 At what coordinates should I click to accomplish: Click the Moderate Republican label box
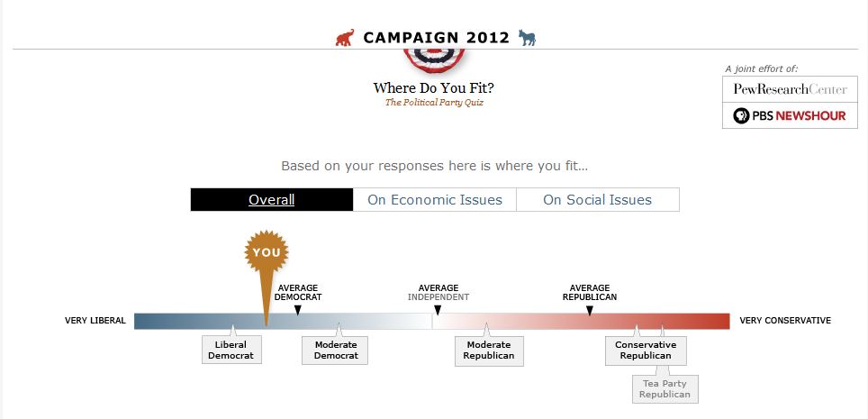pos(489,351)
